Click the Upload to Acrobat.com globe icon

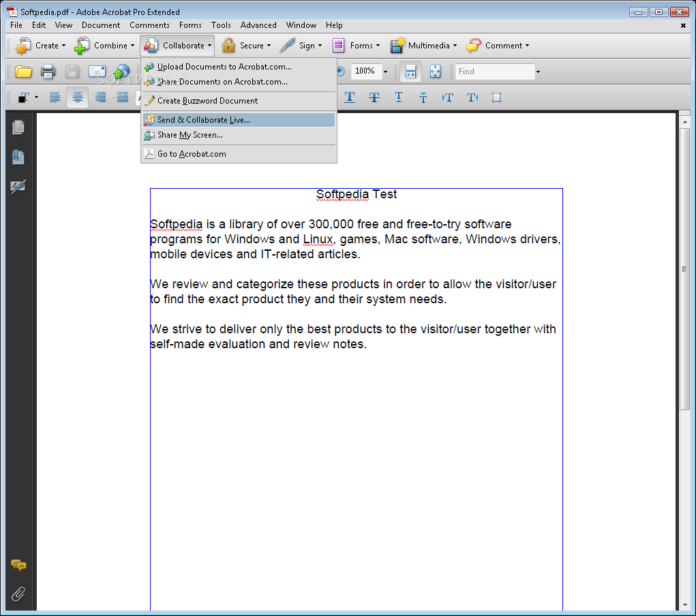point(121,72)
